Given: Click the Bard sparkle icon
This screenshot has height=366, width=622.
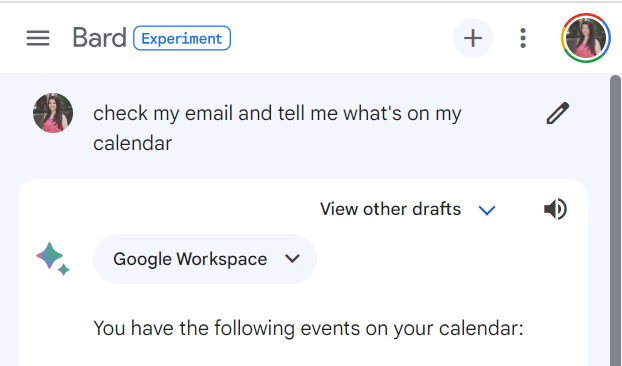Looking at the screenshot, I should coord(53,259).
